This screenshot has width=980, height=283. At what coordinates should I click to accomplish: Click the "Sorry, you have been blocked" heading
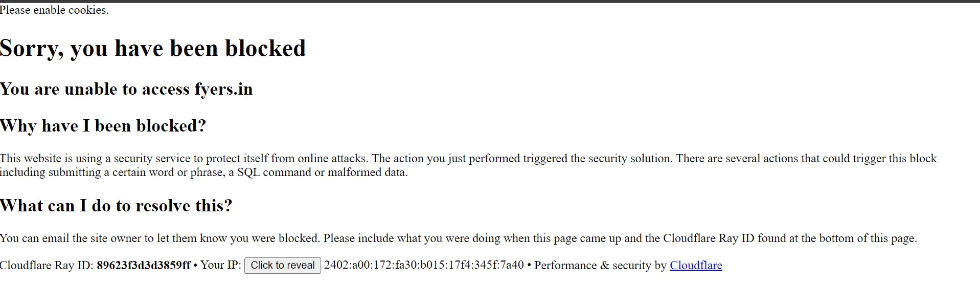tap(153, 49)
